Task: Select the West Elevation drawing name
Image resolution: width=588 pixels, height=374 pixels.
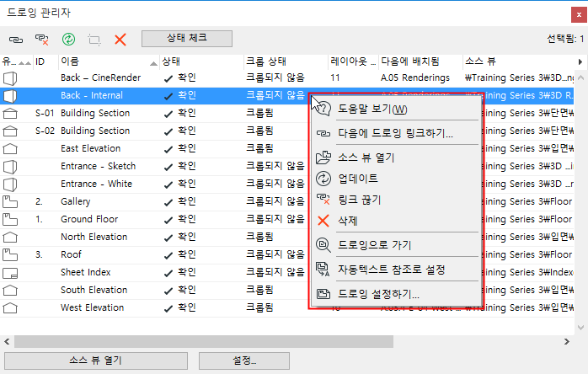Action: tap(93, 307)
